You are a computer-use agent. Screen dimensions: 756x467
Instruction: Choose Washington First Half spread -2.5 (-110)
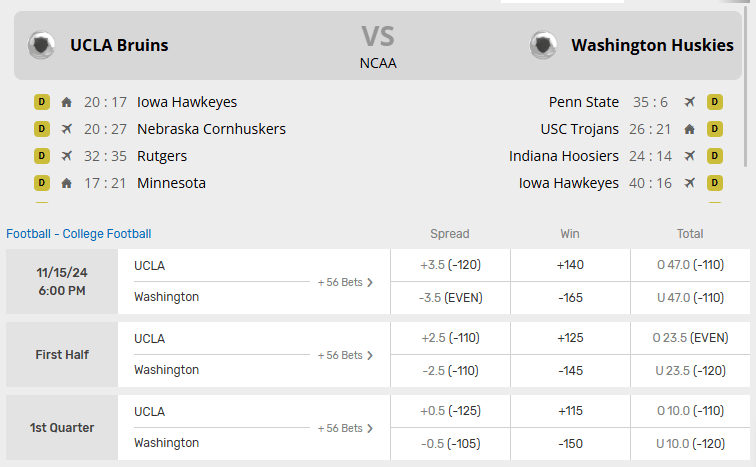tap(450, 370)
